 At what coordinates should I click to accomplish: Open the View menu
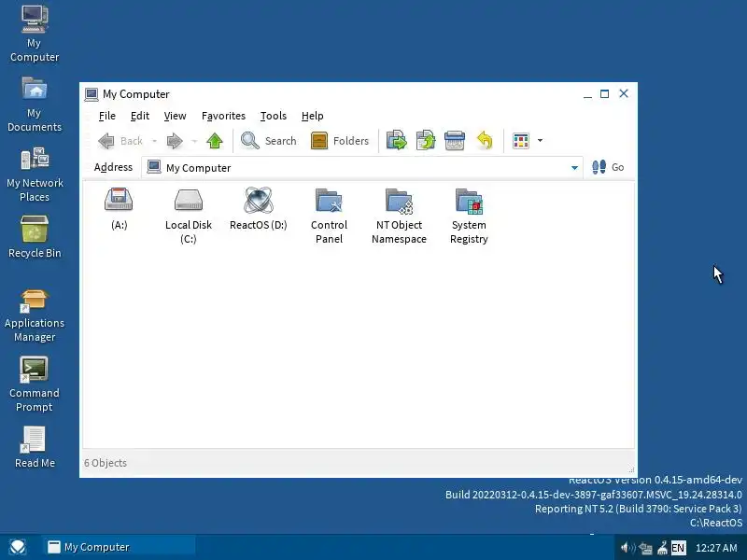pyautogui.click(x=175, y=116)
